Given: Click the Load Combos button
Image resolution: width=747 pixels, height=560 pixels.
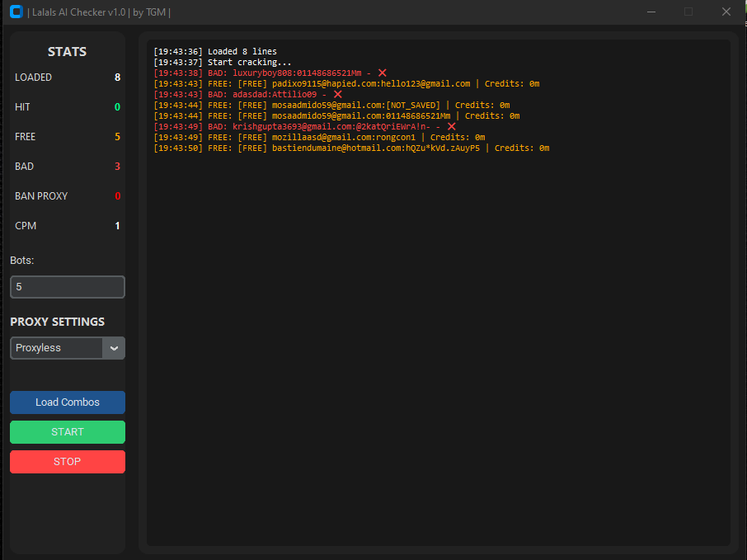Looking at the screenshot, I should coord(68,402).
